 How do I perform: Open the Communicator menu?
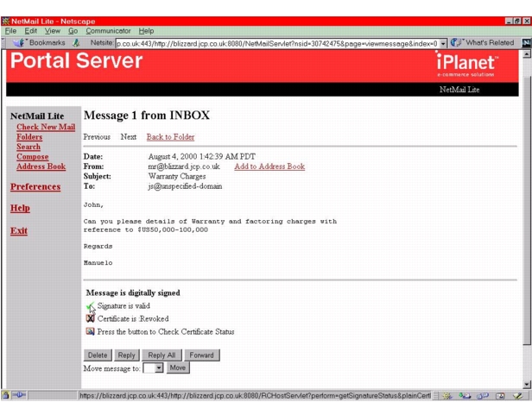(x=108, y=31)
